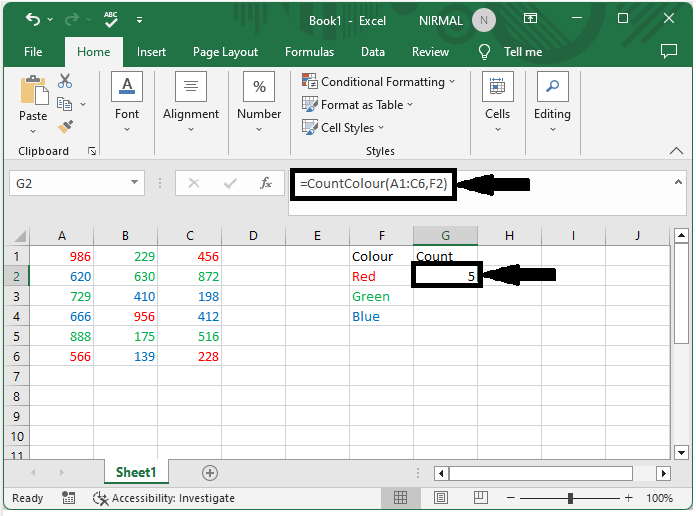
Task: Switch to Normal view icon
Action: (400, 498)
